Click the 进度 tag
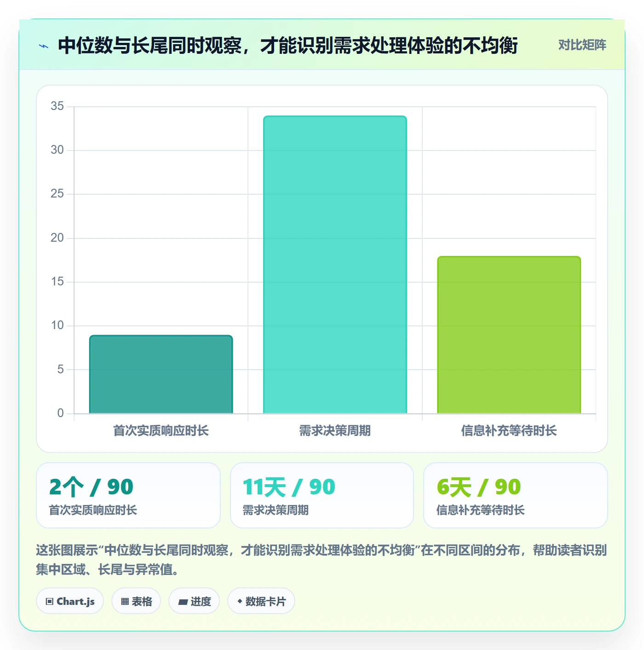Image resolution: width=644 pixels, height=650 pixels. 194,601
